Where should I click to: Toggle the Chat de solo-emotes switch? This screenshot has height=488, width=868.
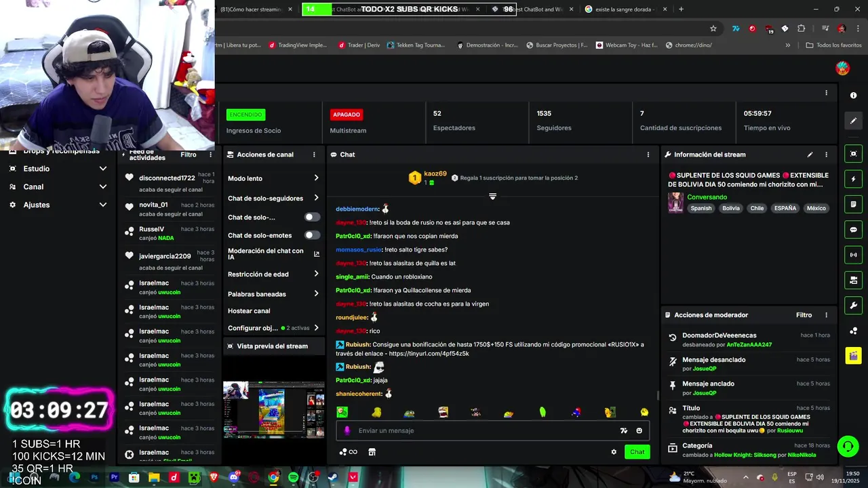312,235
